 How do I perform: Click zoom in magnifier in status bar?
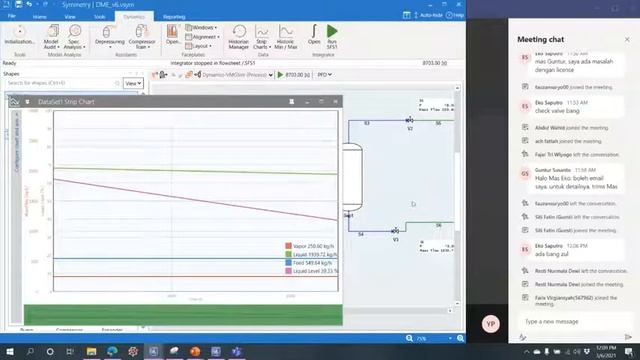tap(460, 338)
